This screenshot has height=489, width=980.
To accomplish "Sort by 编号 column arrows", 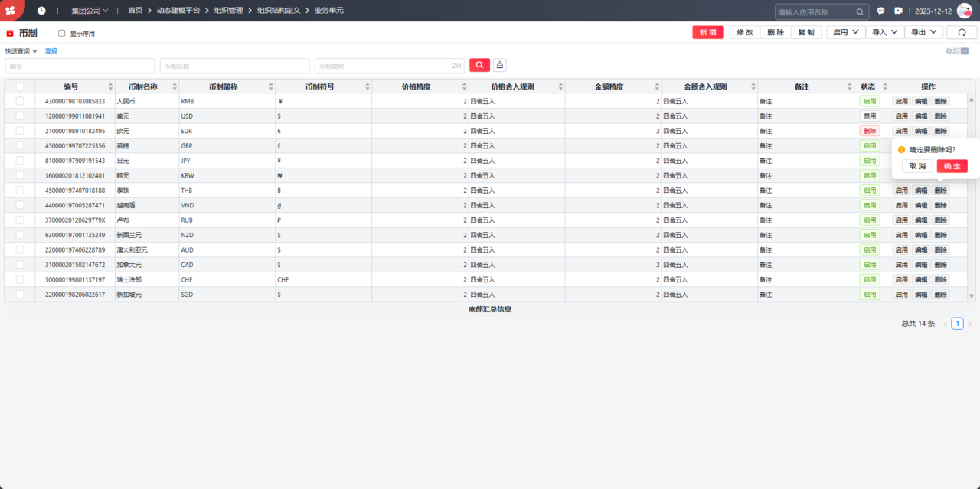I will tap(110, 86).
